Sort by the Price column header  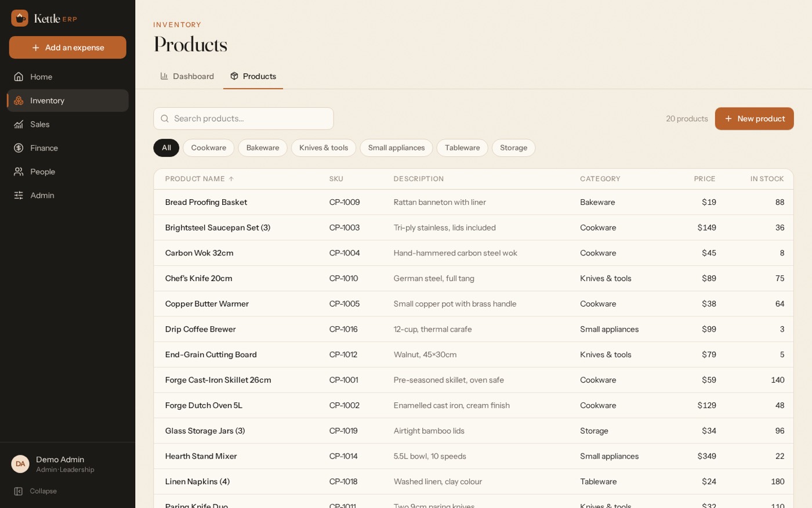coord(705,179)
